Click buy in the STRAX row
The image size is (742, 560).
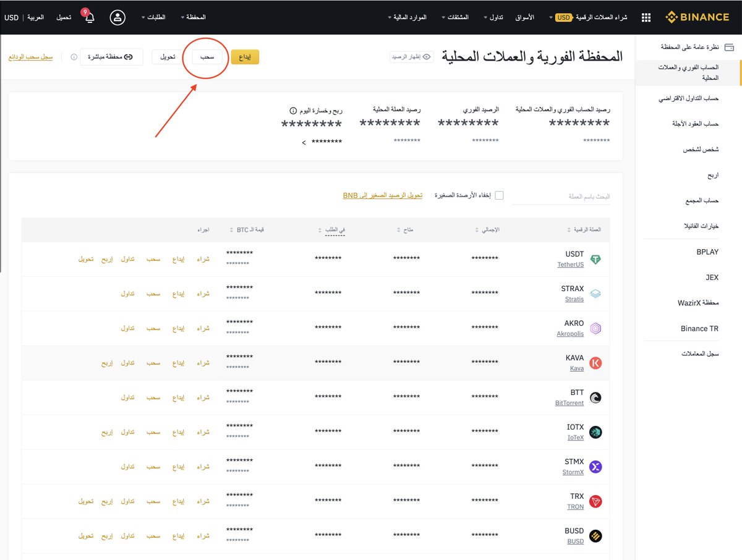tap(203, 294)
